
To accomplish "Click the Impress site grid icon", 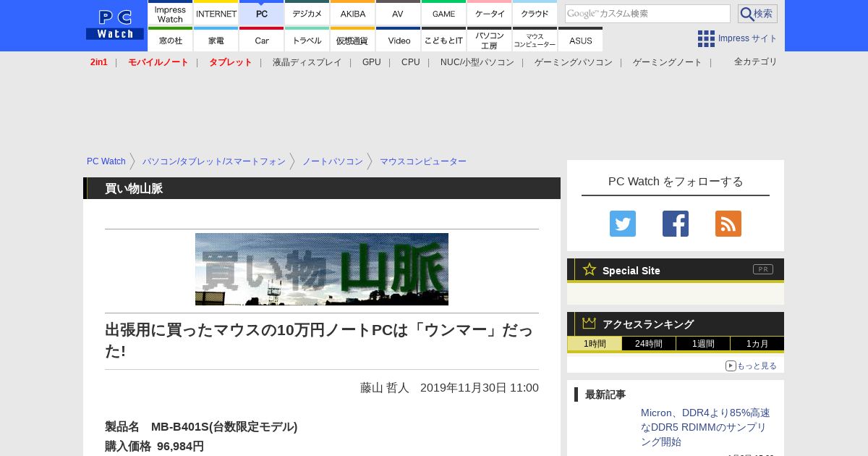I will click(x=706, y=38).
